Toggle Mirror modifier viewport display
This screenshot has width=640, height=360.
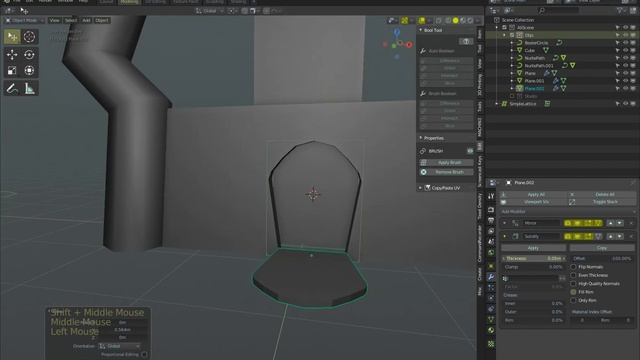click(578, 223)
